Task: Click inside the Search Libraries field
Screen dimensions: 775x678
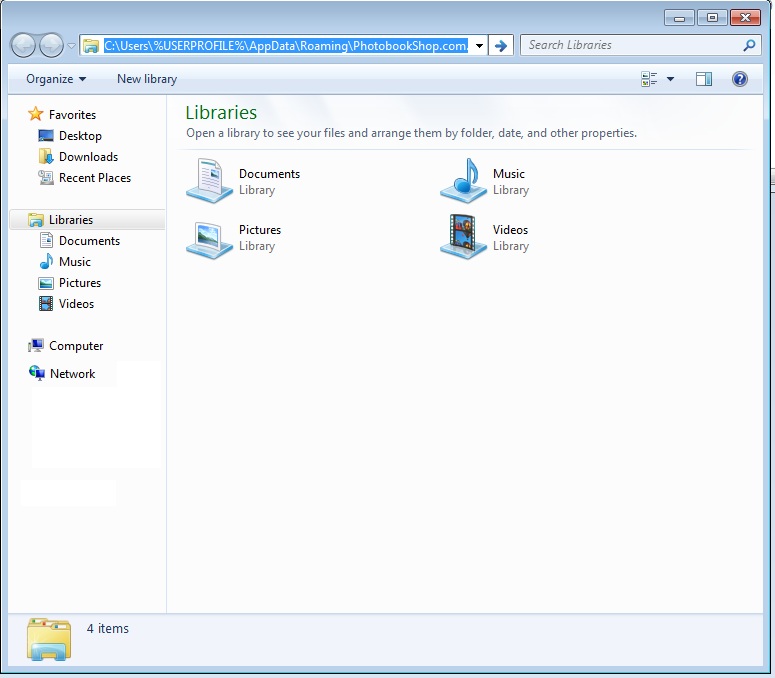Action: tap(630, 45)
